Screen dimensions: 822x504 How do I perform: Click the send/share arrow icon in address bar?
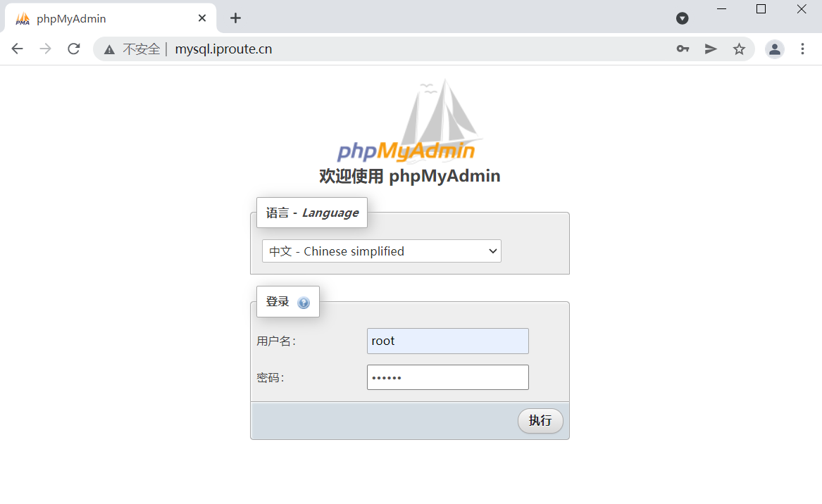coord(711,49)
